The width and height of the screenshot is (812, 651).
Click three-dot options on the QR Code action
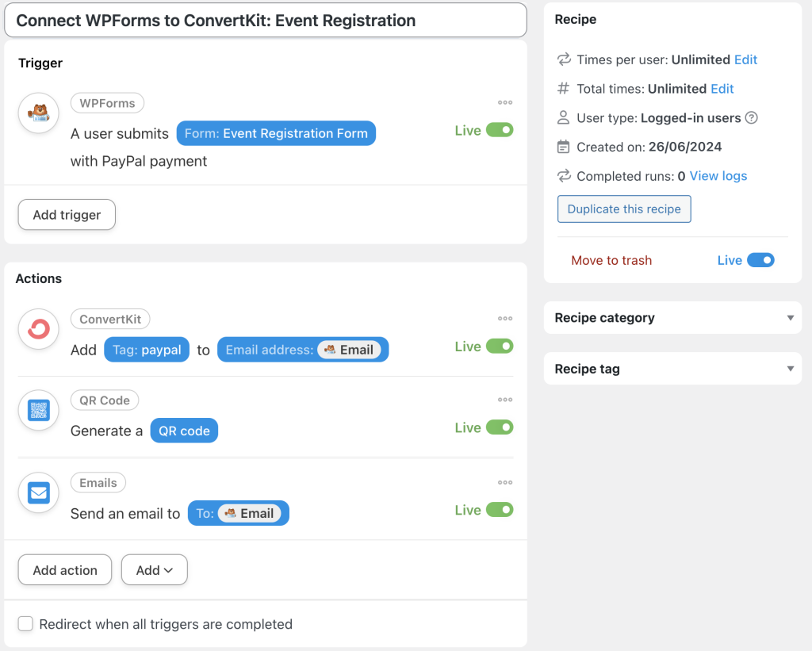coord(505,400)
